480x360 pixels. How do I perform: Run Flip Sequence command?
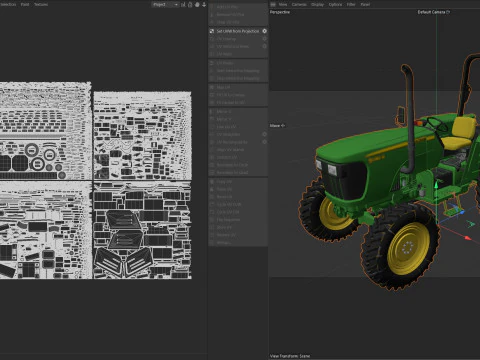pyautogui.click(x=238, y=220)
